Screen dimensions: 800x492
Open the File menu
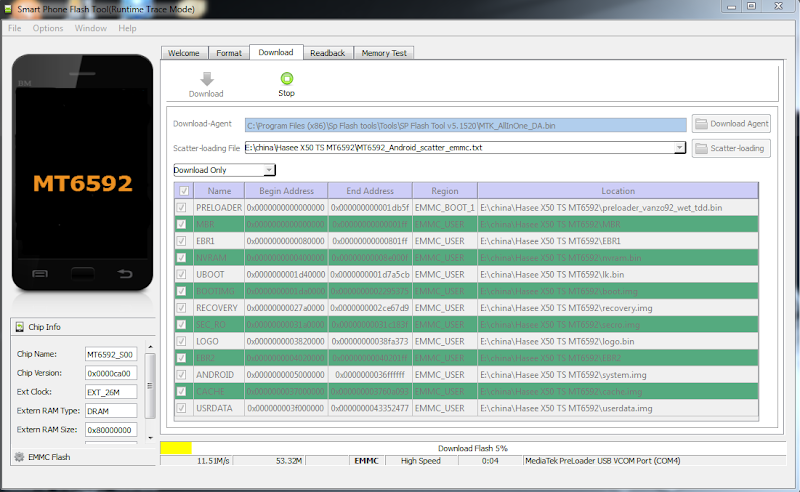[15, 28]
